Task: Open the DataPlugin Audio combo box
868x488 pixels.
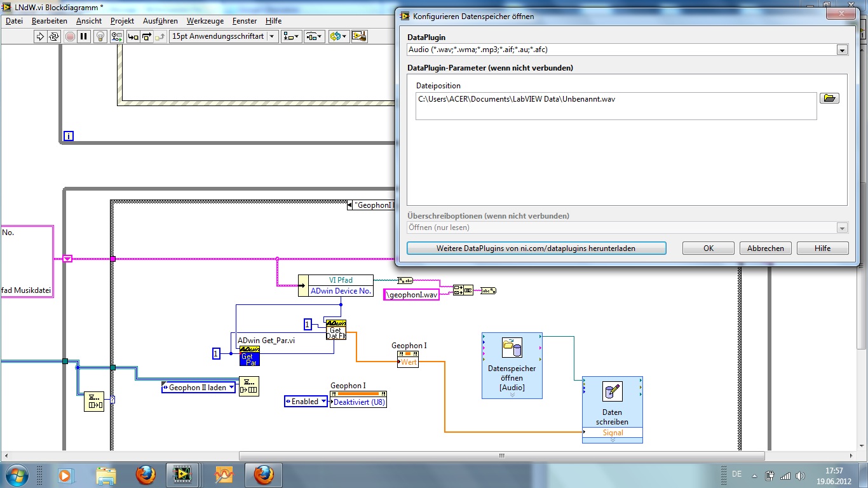Action: pos(628,50)
